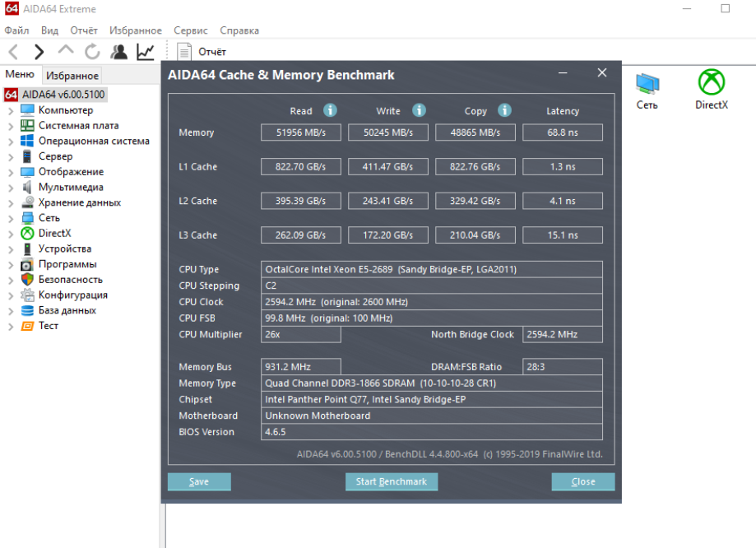Viewport: 756px width, 548px height.
Task: Select the Сервер tree icon
Action: [x=27, y=156]
